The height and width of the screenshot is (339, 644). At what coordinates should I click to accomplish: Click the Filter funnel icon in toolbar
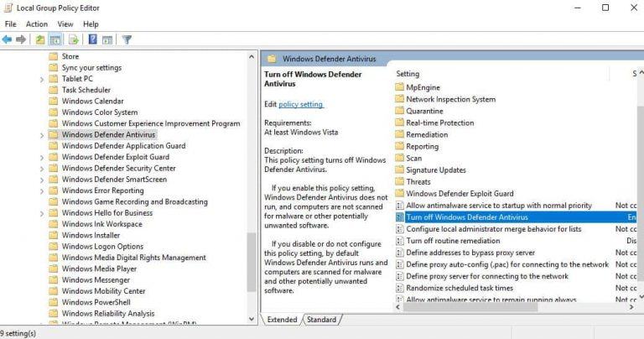click(x=127, y=39)
